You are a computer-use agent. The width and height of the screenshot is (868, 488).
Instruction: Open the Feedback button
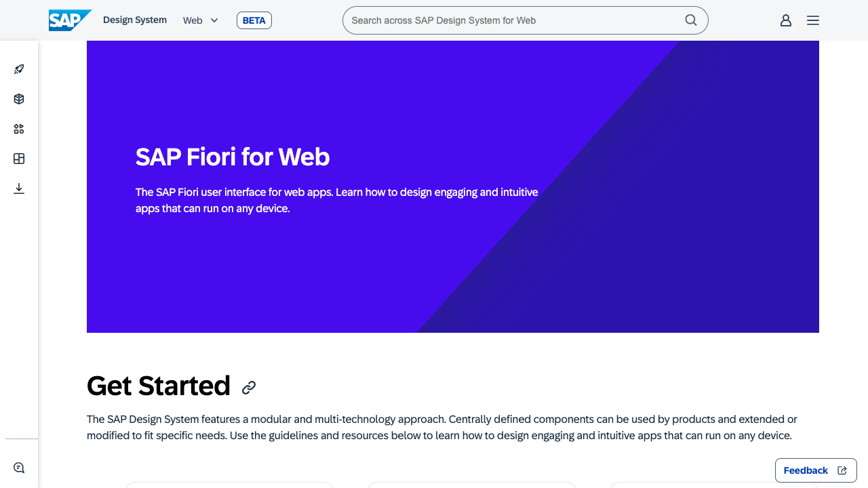(x=806, y=470)
